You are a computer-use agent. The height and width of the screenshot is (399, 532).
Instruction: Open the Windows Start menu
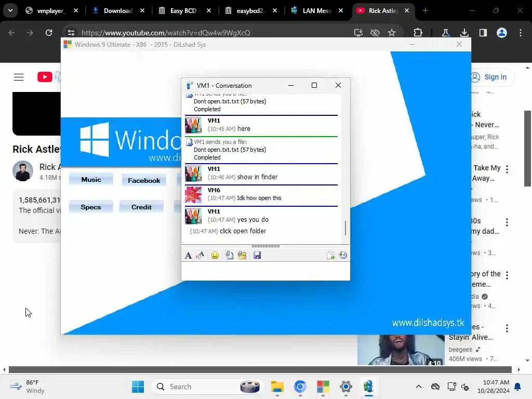click(138, 387)
